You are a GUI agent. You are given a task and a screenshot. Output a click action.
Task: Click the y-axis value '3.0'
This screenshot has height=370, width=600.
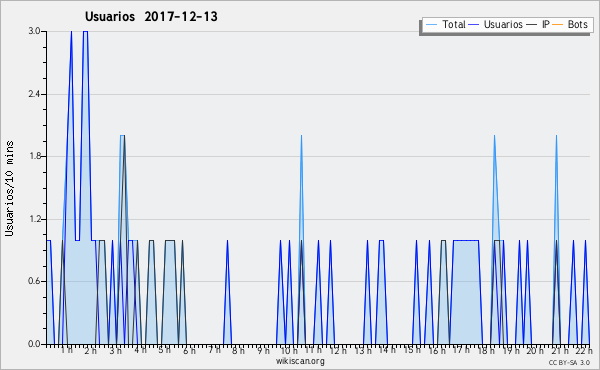coord(34,31)
